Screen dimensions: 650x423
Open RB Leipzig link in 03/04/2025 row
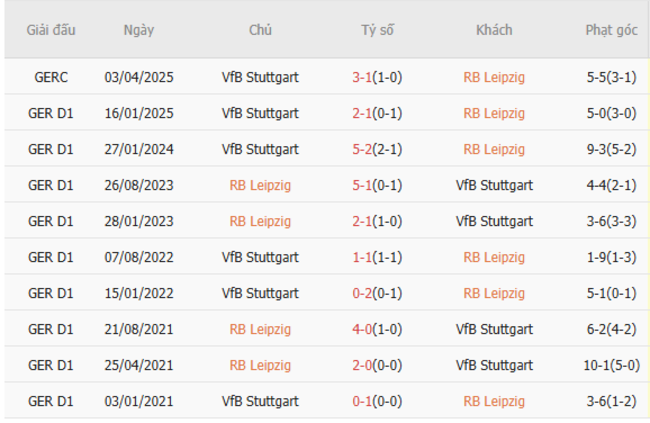pos(494,77)
